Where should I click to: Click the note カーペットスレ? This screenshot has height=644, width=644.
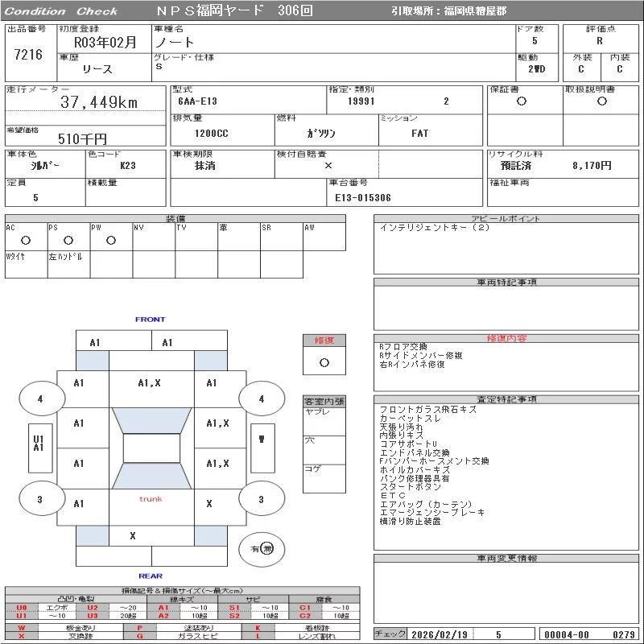tap(410, 418)
